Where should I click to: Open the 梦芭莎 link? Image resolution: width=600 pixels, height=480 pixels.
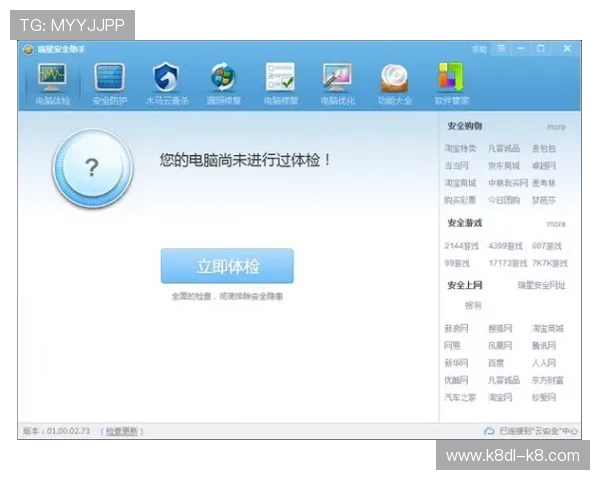[x=544, y=200]
